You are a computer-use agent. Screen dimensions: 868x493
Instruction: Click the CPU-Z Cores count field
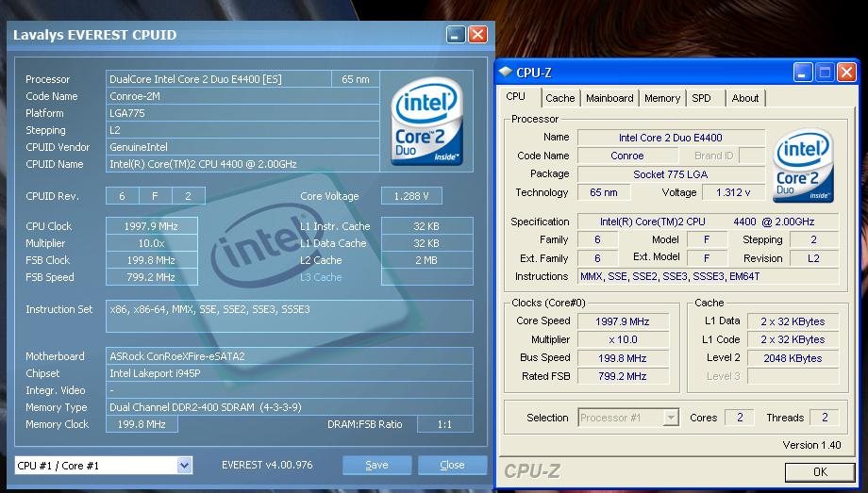[x=740, y=418]
